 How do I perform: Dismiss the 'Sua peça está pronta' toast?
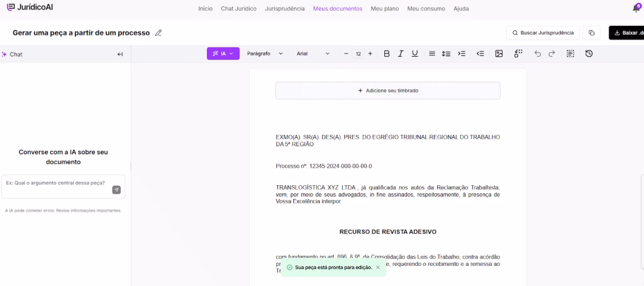378,268
